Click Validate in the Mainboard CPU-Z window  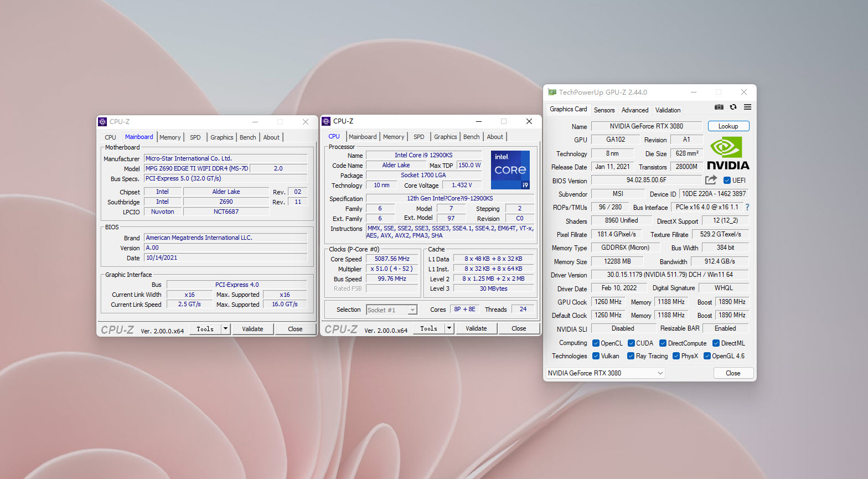tap(252, 329)
